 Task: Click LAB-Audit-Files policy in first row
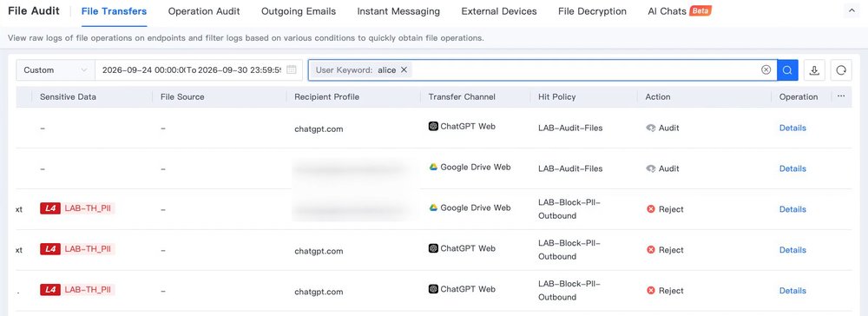pos(570,128)
